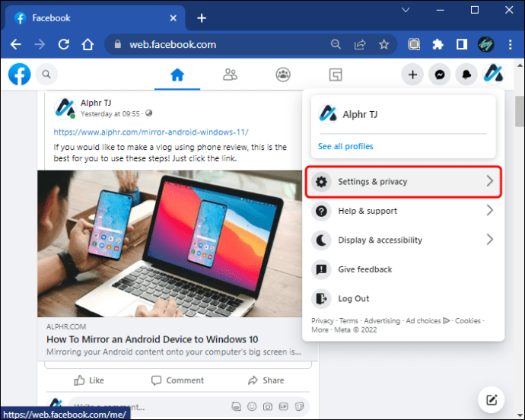Click the Give feedback exclamation icon
525x420 pixels.
pos(321,269)
